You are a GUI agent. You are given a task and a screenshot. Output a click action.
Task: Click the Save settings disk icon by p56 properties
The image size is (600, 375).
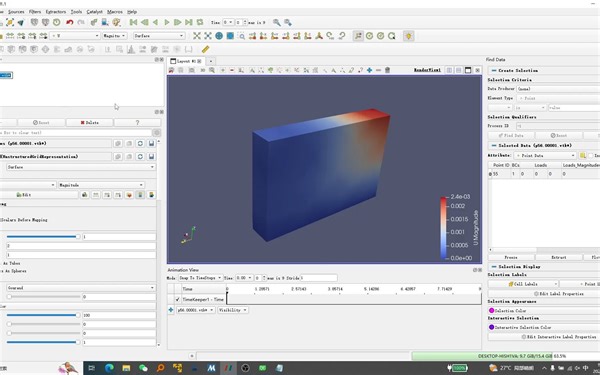(152, 143)
